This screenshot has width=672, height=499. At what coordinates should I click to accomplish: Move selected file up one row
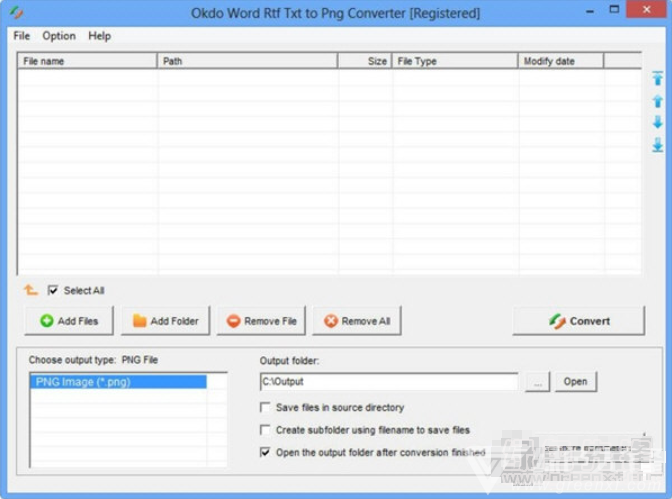click(x=657, y=101)
